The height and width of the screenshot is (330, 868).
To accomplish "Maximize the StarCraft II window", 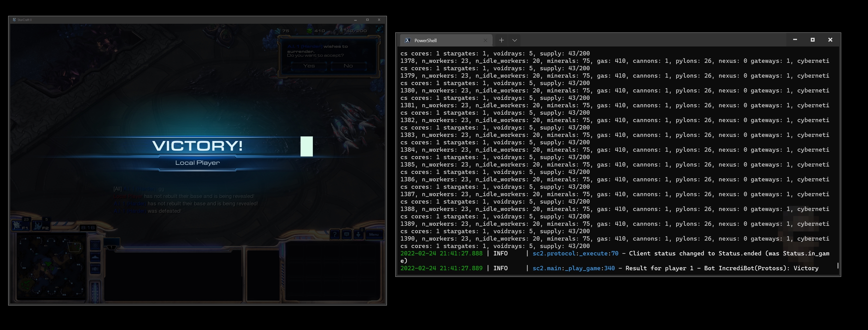I will coord(367,20).
